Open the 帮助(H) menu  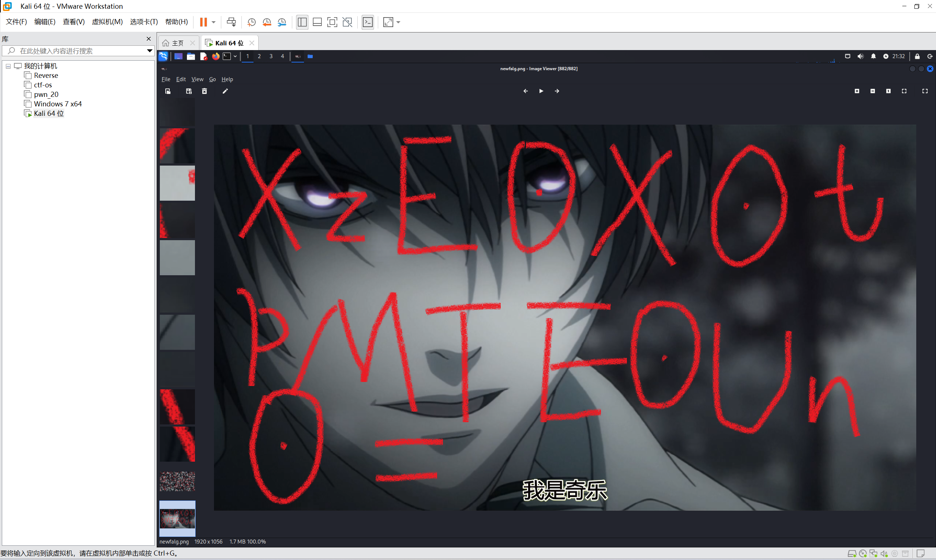click(x=176, y=22)
